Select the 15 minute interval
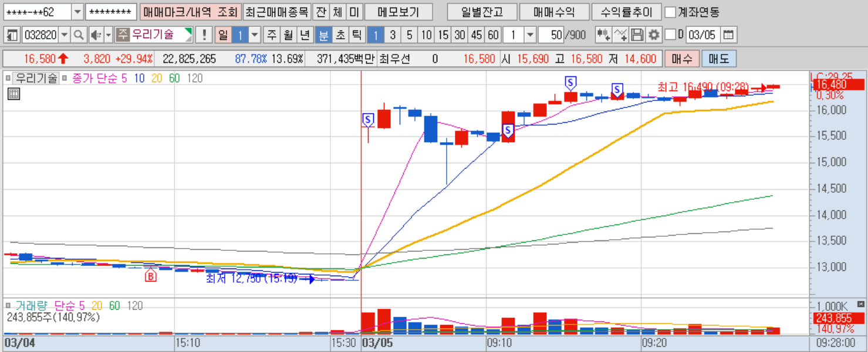Image resolution: width=868 pixels, height=352 pixels. pyautogui.click(x=443, y=35)
